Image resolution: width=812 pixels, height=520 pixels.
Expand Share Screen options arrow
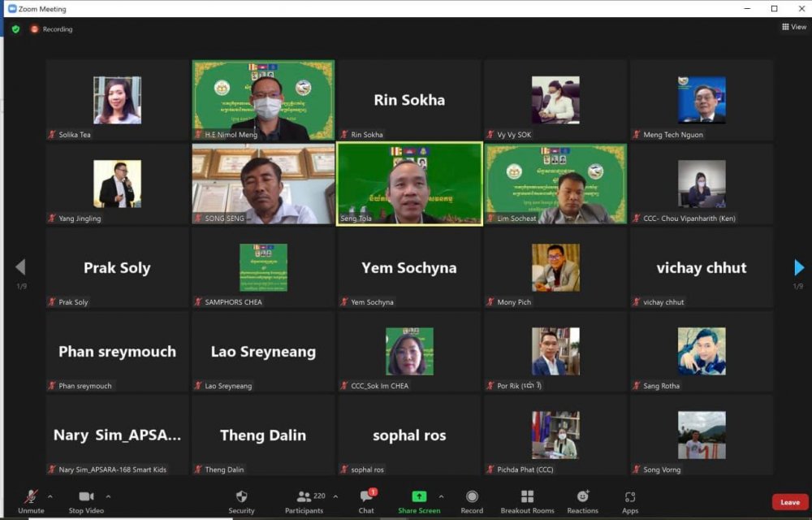(x=441, y=496)
